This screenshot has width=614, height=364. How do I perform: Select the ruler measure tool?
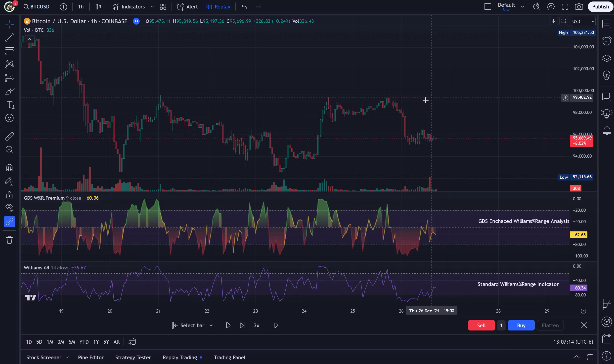point(9,136)
